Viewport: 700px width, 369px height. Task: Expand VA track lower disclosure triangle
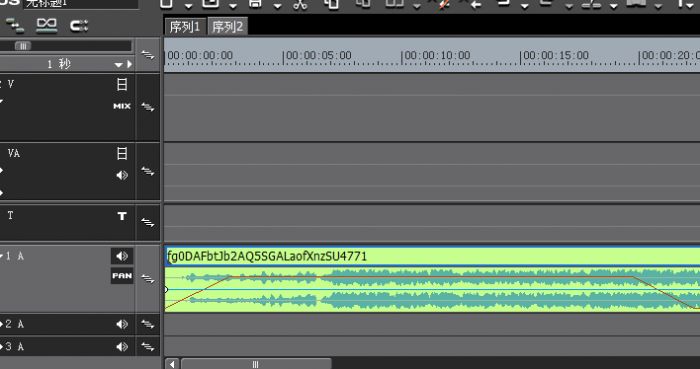(1, 193)
